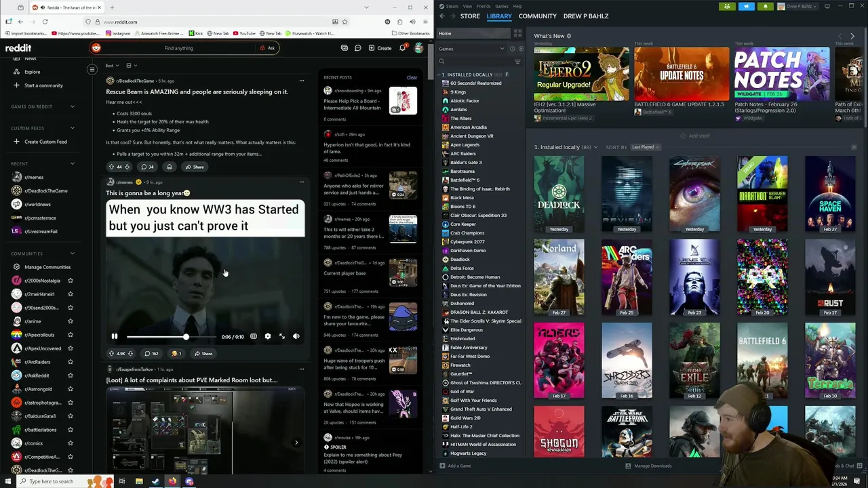Click the Reddit Ask button

pyautogui.click(x=267, y=48)
